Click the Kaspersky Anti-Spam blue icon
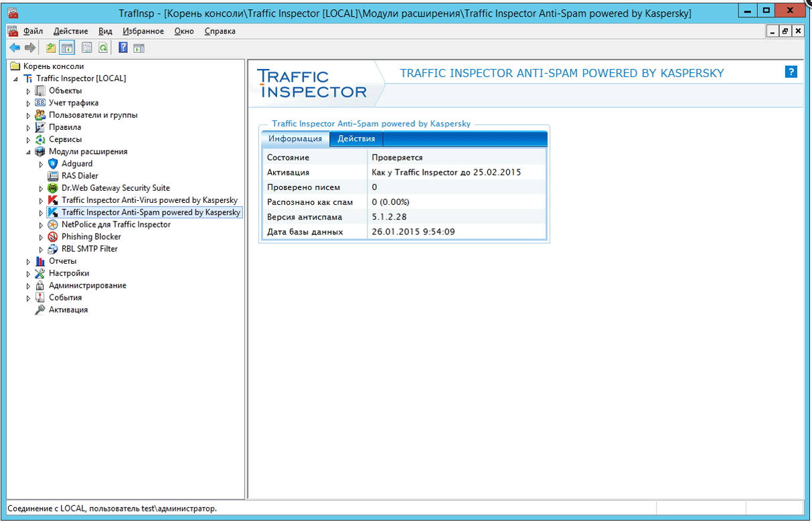This screenshot has width=812, height=522. (x=53, y=212)
